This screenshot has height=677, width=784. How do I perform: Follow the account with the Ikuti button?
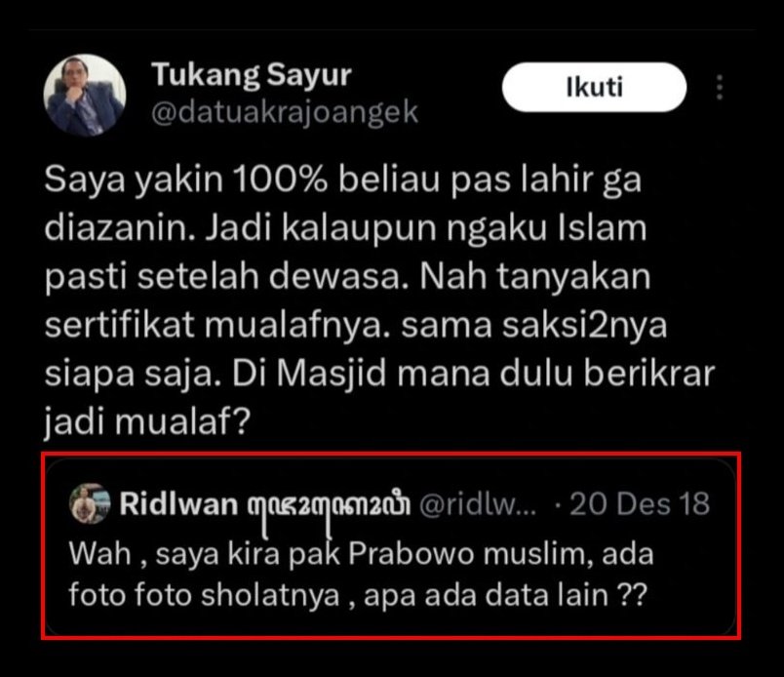click(594, 87)
